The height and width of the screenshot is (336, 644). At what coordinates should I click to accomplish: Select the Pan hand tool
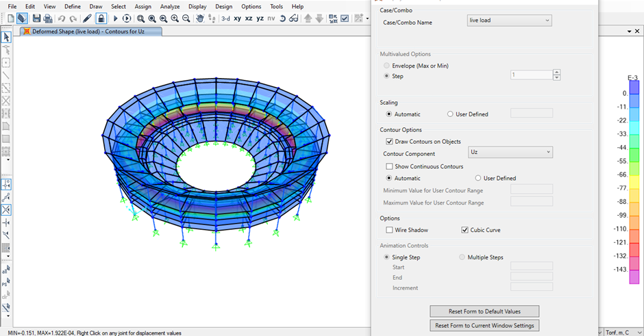(x=200, y=18)
